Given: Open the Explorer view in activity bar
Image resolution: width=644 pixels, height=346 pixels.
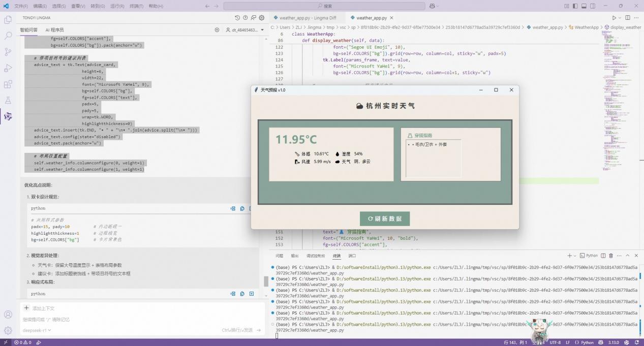Looking at the screenshot, I should 8,20.
